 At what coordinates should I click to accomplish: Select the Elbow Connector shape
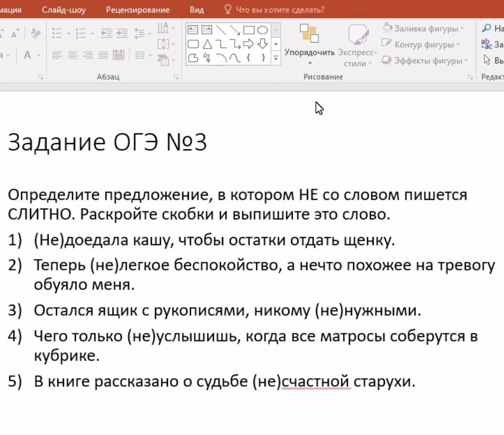tap(221, 44)
